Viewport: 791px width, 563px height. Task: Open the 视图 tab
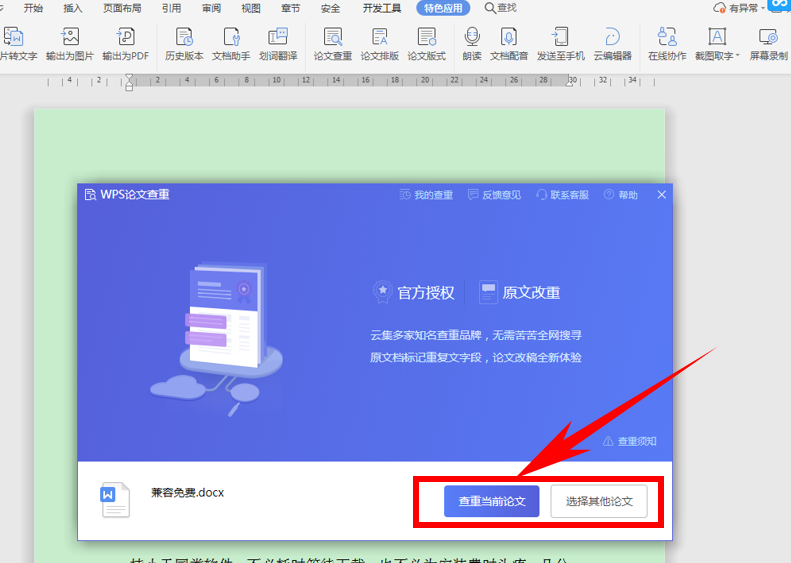251,8
